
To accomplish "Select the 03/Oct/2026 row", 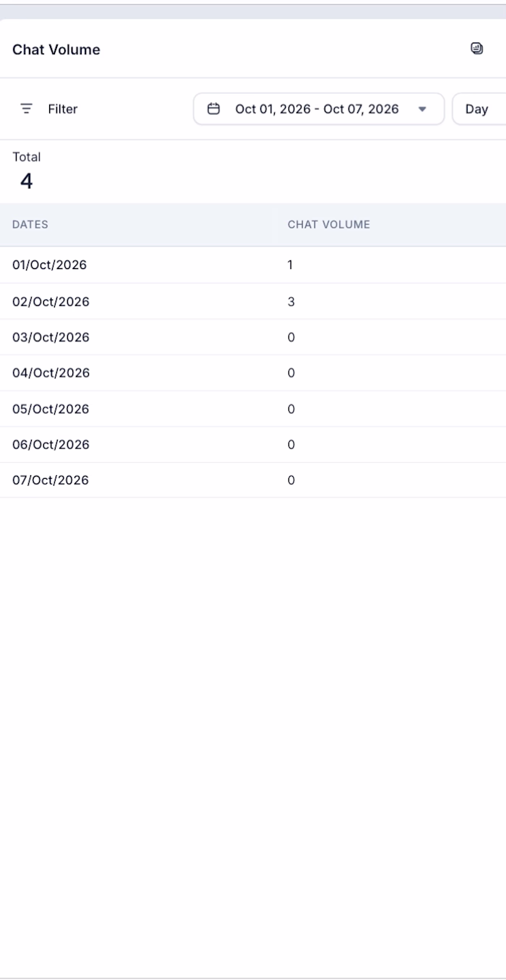I will 253,337.
